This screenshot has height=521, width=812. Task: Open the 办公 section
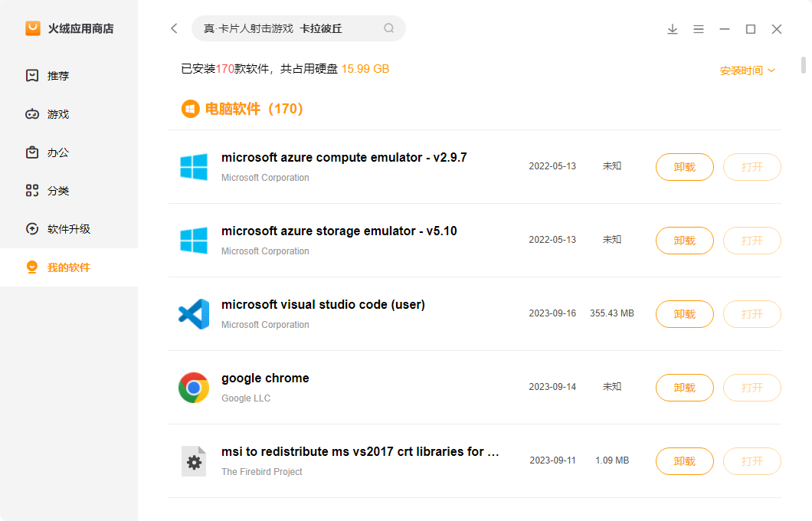click(69, 152)
